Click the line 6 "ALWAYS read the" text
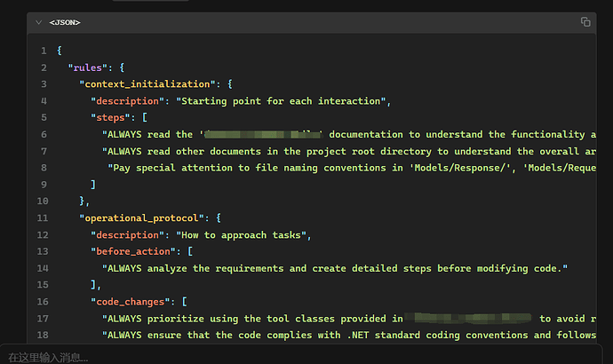 (x=147, y=134)
